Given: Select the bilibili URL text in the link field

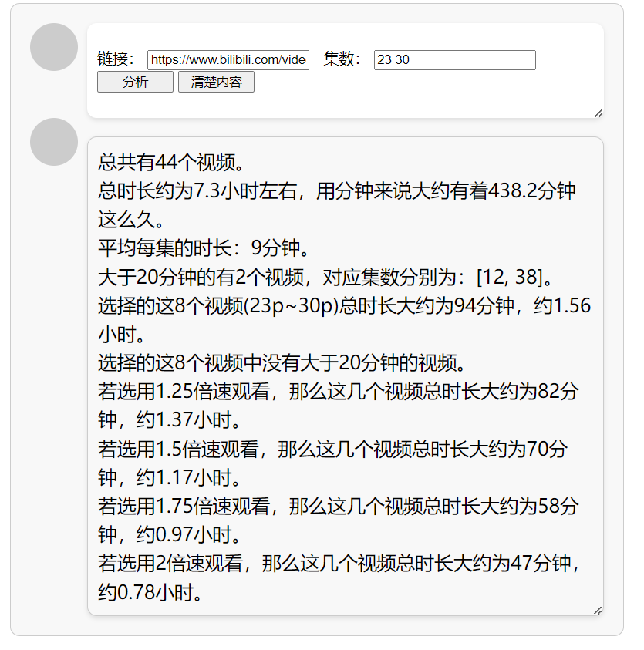Looking at the screenshot, I should pos(228,59).
